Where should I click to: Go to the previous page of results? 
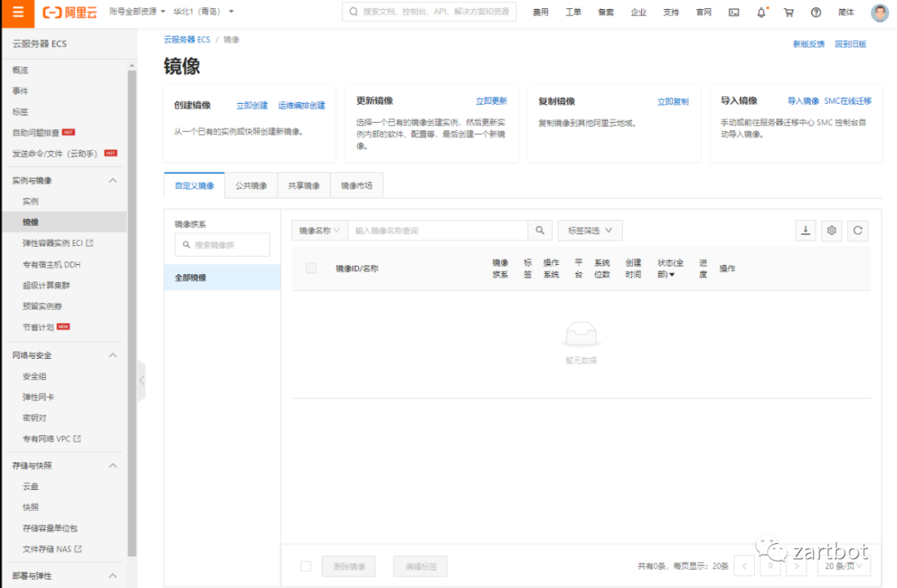point(744,566)
